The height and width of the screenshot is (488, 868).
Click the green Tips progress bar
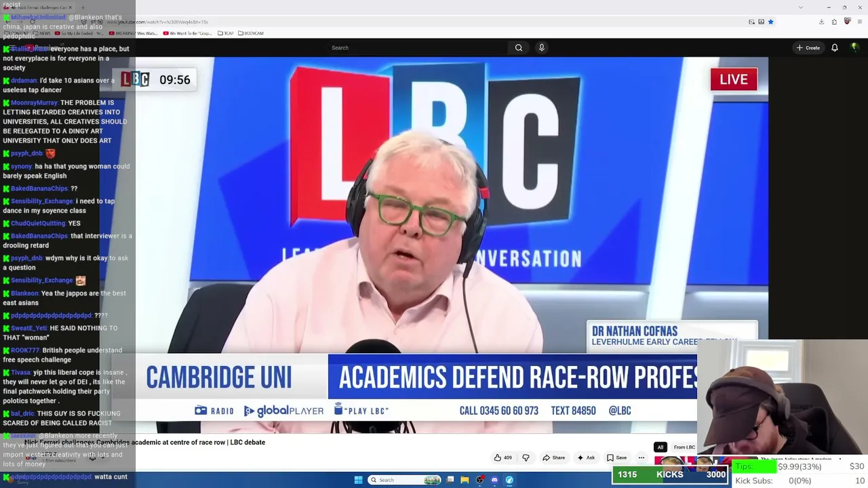(x=754, y=466)
